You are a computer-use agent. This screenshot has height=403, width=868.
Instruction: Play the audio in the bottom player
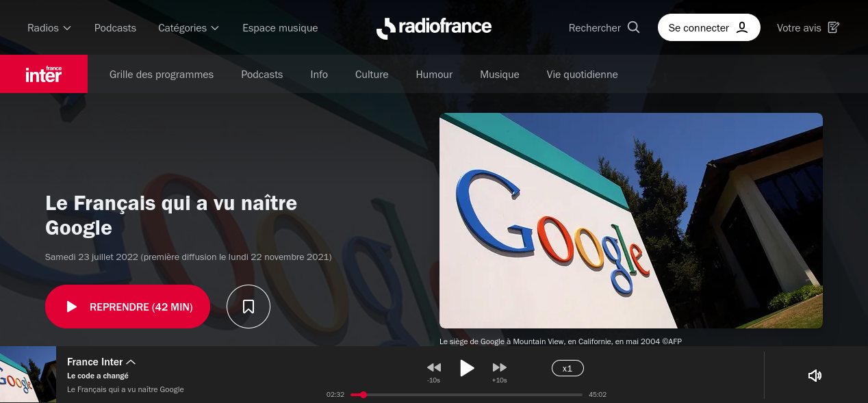coord(467,368)
